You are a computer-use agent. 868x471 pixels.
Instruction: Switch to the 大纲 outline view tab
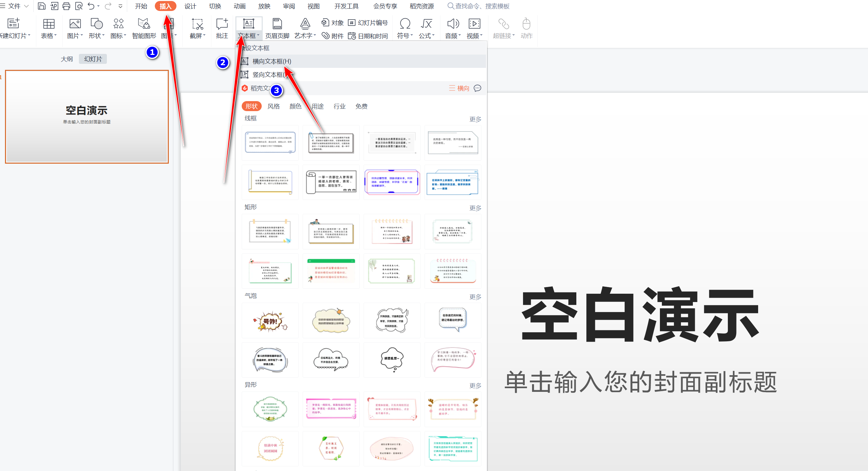(x=67, y=59)
